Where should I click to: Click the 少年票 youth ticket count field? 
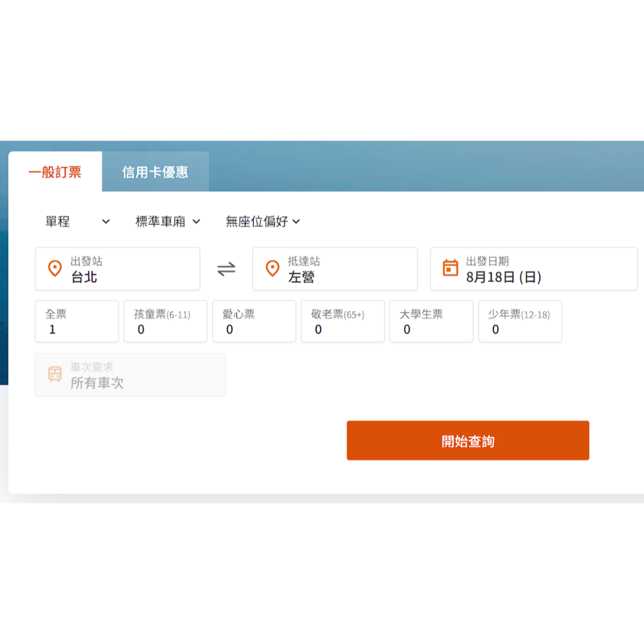520,321
